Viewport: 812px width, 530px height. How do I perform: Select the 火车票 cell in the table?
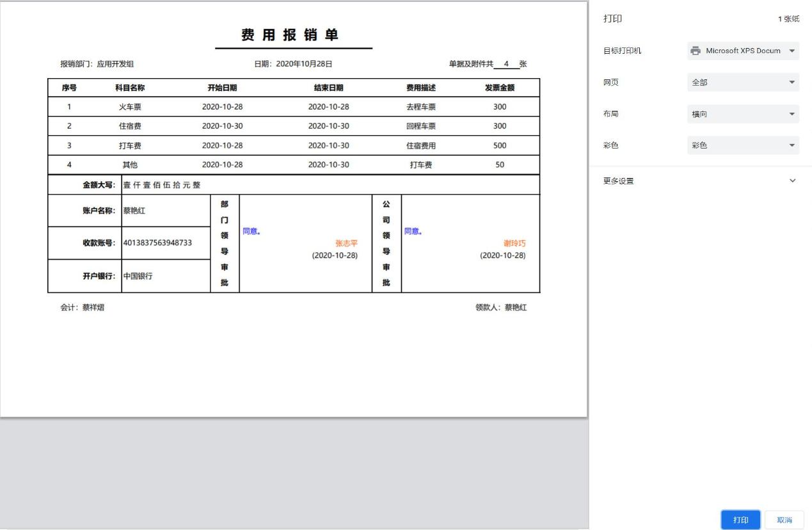pyautogui.click(x=130, y=107)
